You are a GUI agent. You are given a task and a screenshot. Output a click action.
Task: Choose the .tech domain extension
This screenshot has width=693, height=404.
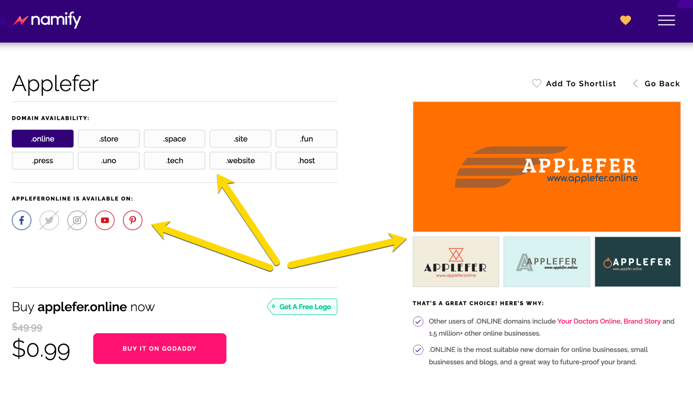coord(175,160)
